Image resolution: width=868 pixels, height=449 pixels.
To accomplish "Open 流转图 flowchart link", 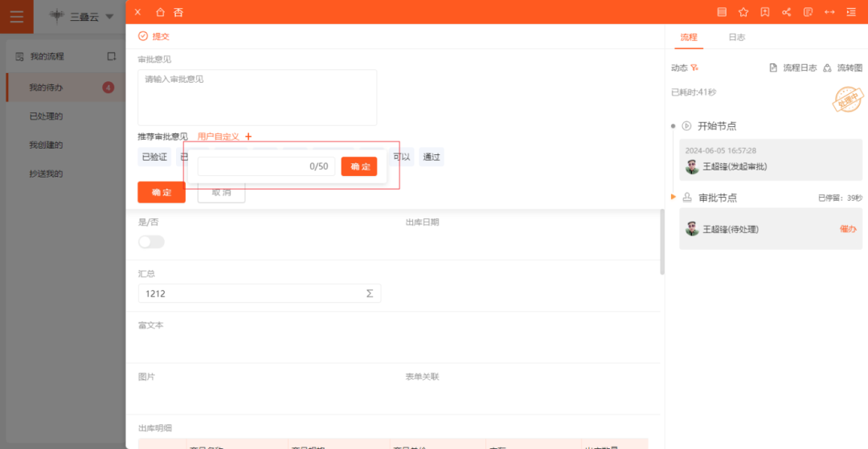I will (843, 67).
